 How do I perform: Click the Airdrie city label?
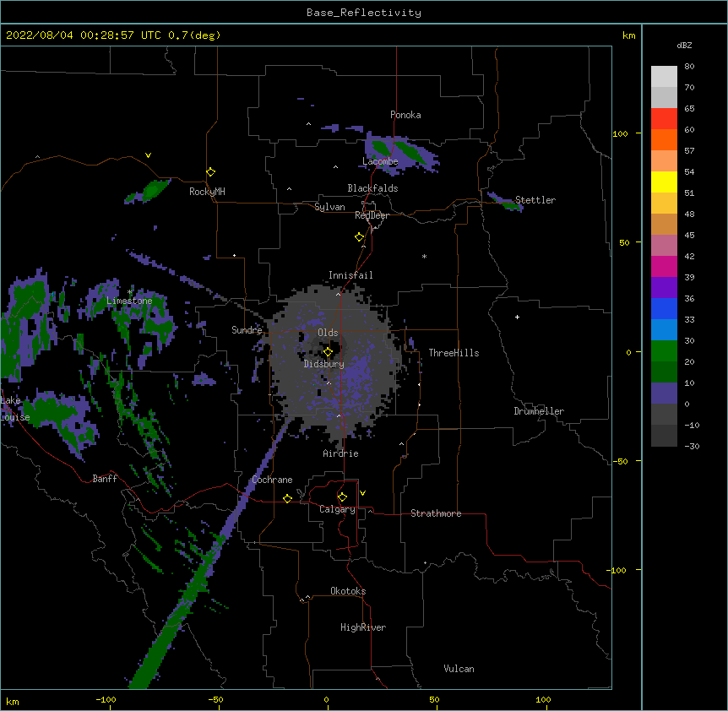[340, 453]
